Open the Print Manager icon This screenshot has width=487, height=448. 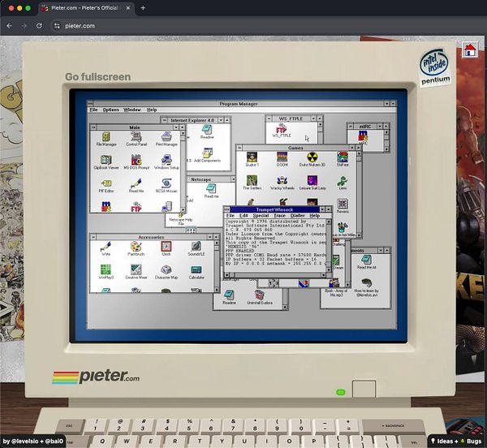pos(166,139)
